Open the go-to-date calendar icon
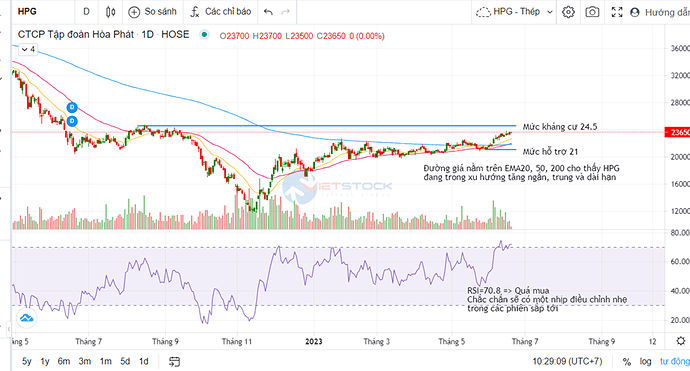Image resolution: width=690 pixels, height=371 pixels. point(175,362)
